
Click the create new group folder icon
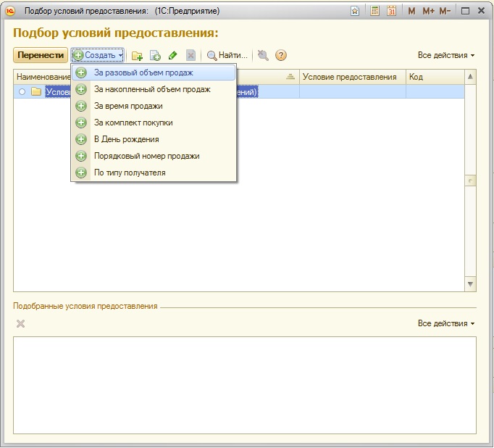tap(137, 56)
